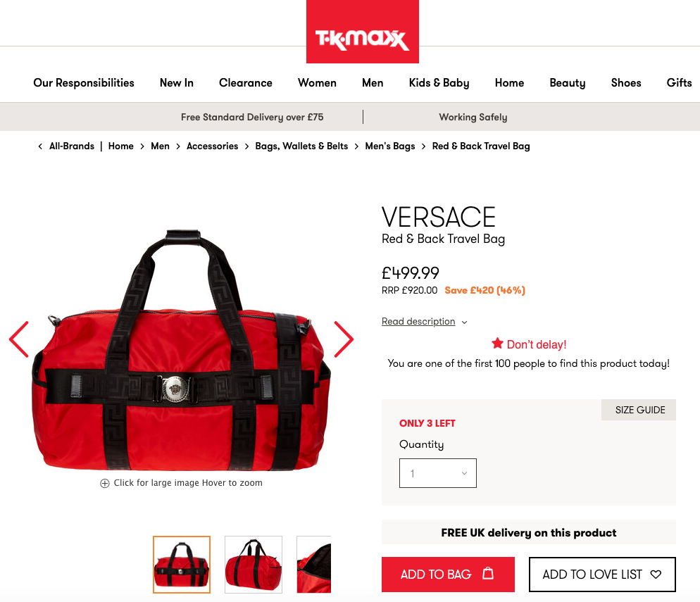The height and width of the screenshot is (602, 700).
Task: Open the Beauty menu item
Action: click(x=567, y=83)
